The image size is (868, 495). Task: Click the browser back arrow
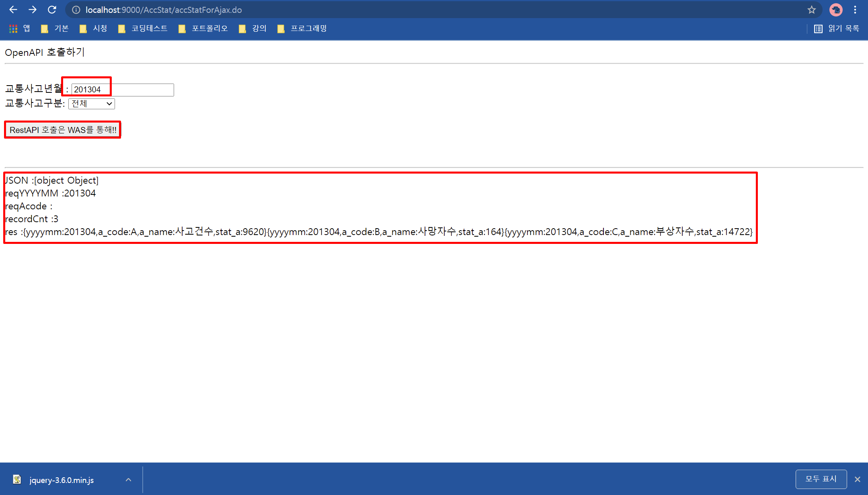click(x=13, y=10)
